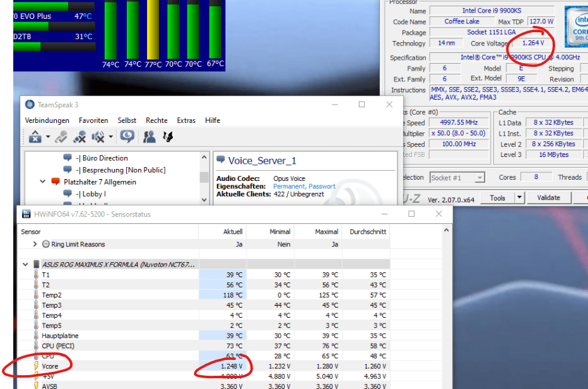588x389 pixels.
Task: Select the -| Lobby I channel
Action: click(91, 194)
